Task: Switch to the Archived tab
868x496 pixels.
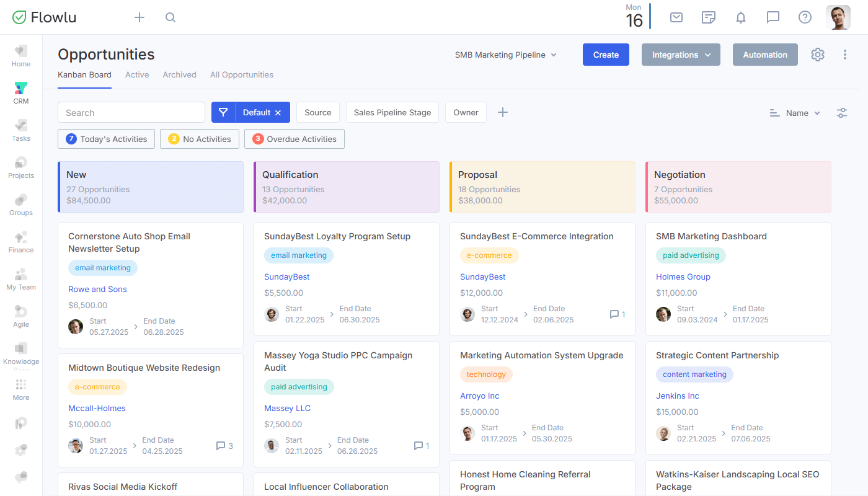Action: [x=179, y=74]
